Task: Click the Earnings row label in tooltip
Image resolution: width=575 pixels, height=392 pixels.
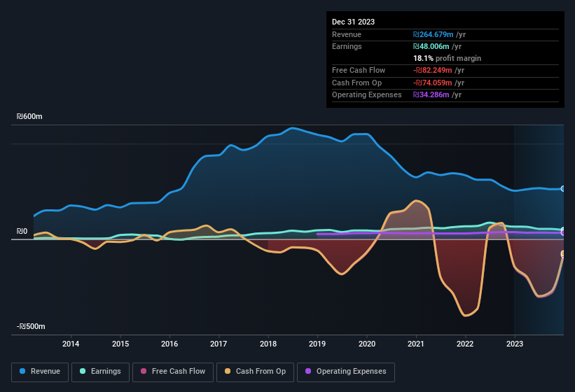Action: point(347,46)
